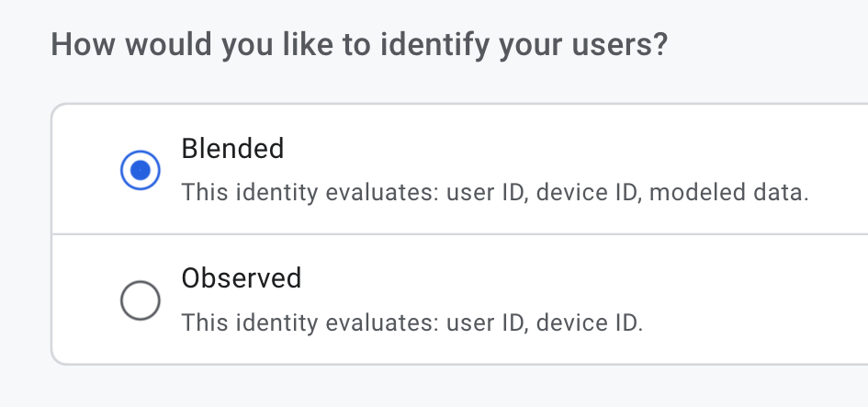868x407 pixels.
Task: Click the word "How" starting the heading
Action: point(77,45)
